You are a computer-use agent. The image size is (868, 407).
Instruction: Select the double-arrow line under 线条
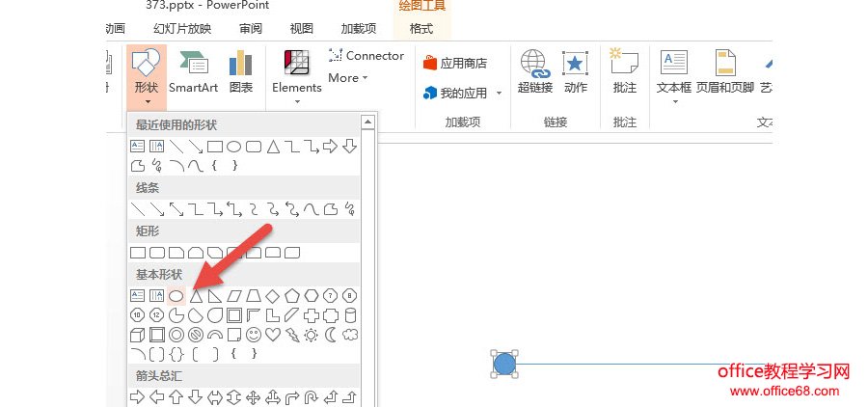pyautogui.click(x=176, y=208)
